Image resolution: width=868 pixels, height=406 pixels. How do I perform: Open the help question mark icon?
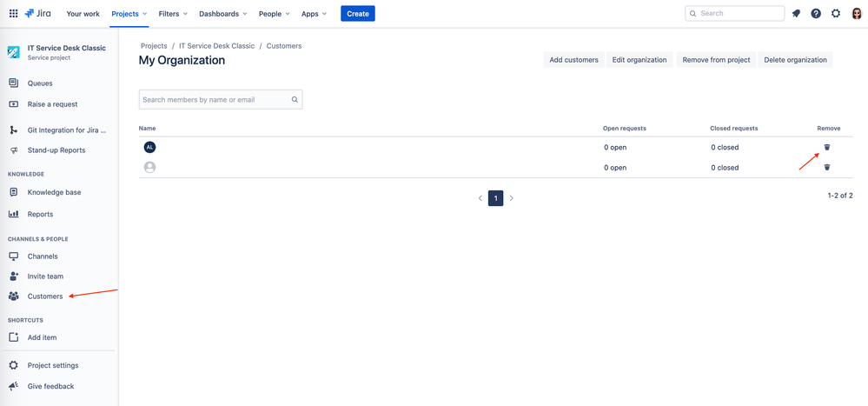coord(816,14)
